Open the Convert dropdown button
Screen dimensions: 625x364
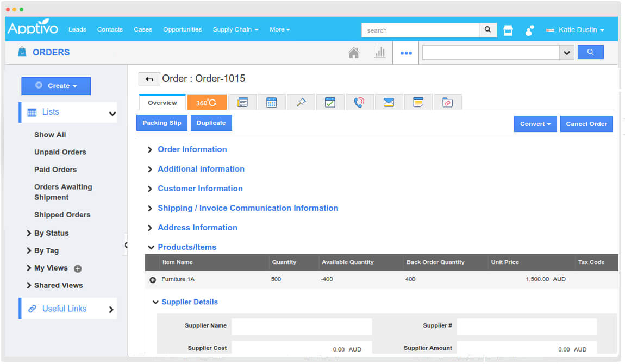tap(535, 124)
